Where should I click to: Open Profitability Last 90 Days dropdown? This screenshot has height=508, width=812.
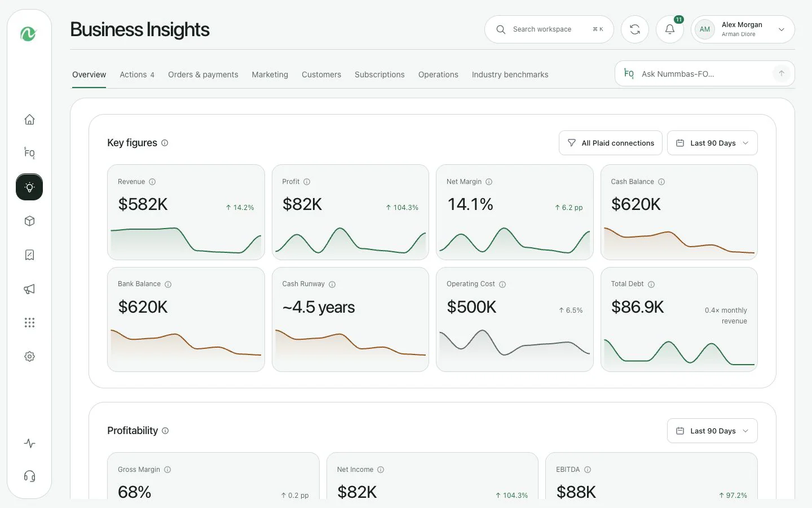click(x=712, y=431)
